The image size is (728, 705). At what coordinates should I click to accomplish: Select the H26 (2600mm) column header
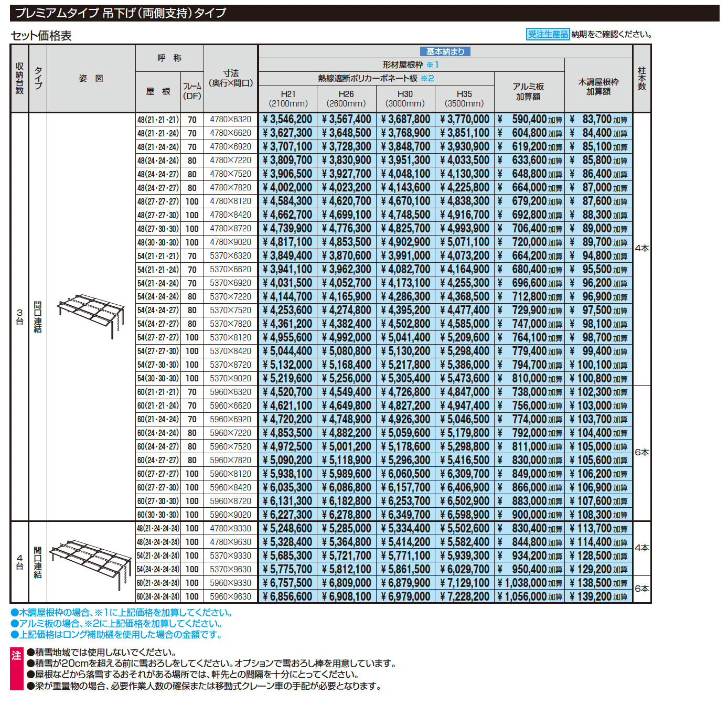coord(346,99)
